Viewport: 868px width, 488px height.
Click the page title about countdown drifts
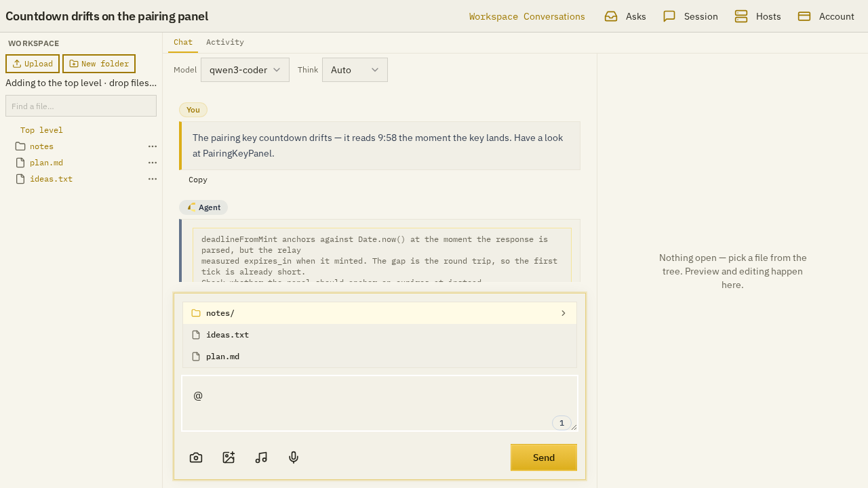[x=106, y=16]
